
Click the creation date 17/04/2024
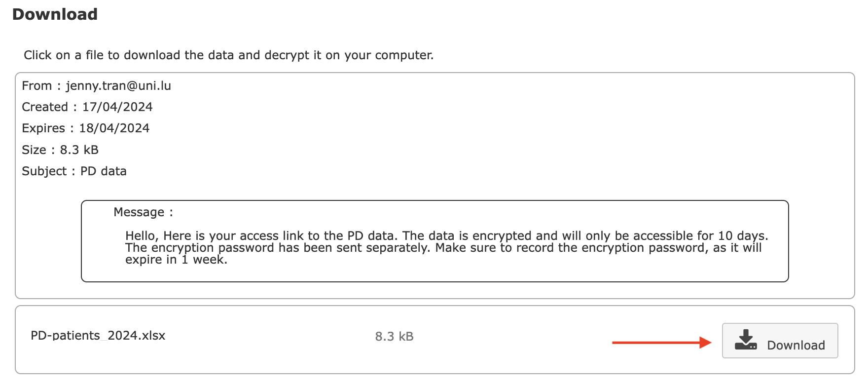[x=117, y=107]
